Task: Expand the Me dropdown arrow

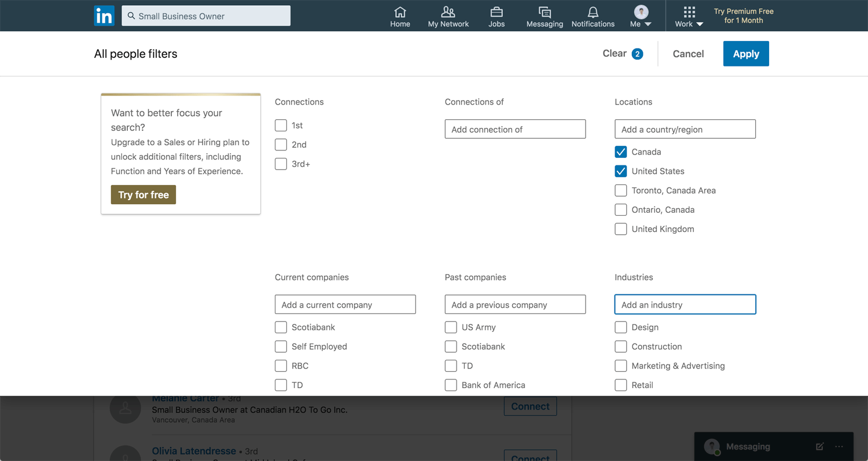Action: (x=648, y=24)
